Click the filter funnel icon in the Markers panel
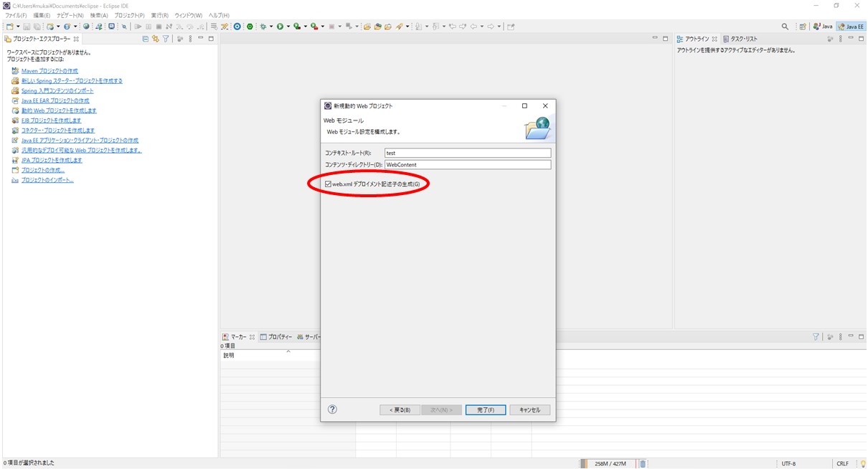The image size is (868, 469). (816, 336)
